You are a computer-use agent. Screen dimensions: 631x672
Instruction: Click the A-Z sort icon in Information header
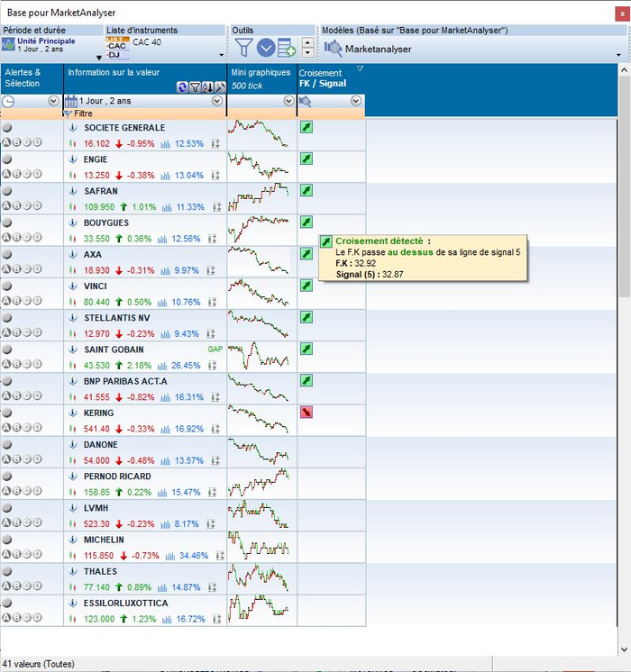click(207, 87)
